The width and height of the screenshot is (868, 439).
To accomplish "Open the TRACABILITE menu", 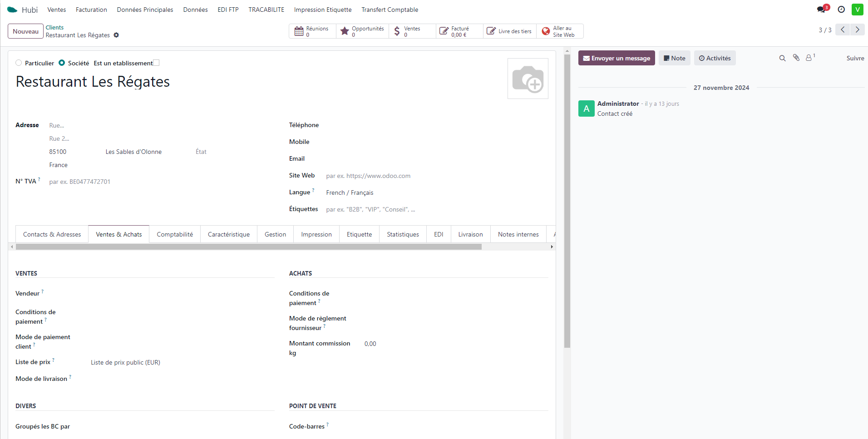I will 266,9.
